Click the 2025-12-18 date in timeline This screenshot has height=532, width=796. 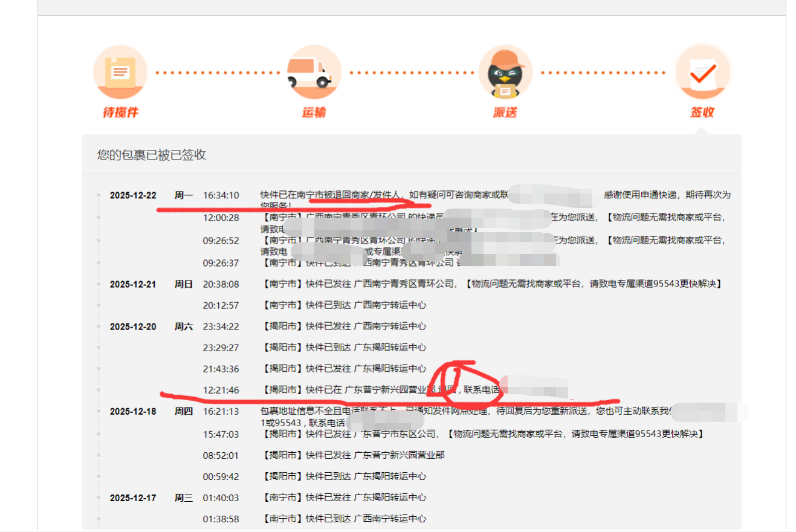[133, 411]
